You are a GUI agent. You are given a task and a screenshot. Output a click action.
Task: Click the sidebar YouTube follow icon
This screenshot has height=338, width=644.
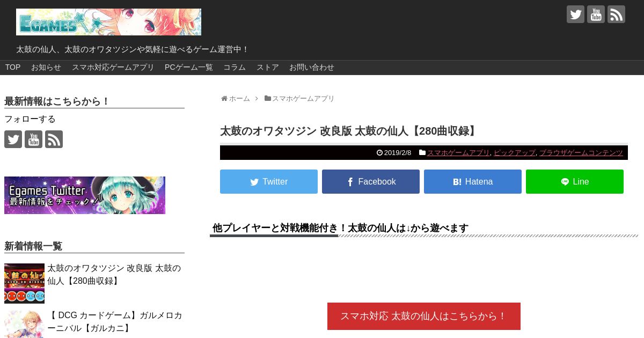(x=33, y=139)
